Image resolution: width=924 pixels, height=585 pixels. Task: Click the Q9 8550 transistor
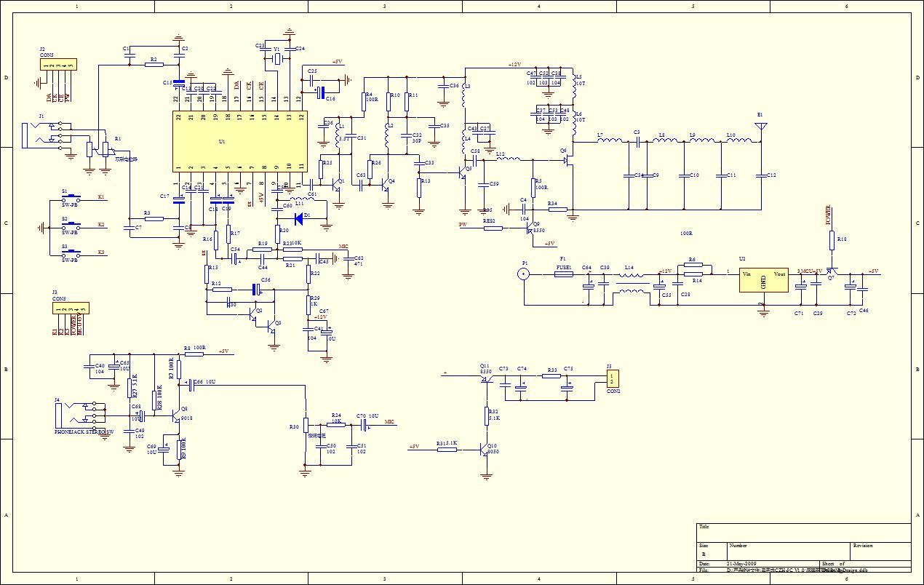pyautogui.click(x=530, y=229)
